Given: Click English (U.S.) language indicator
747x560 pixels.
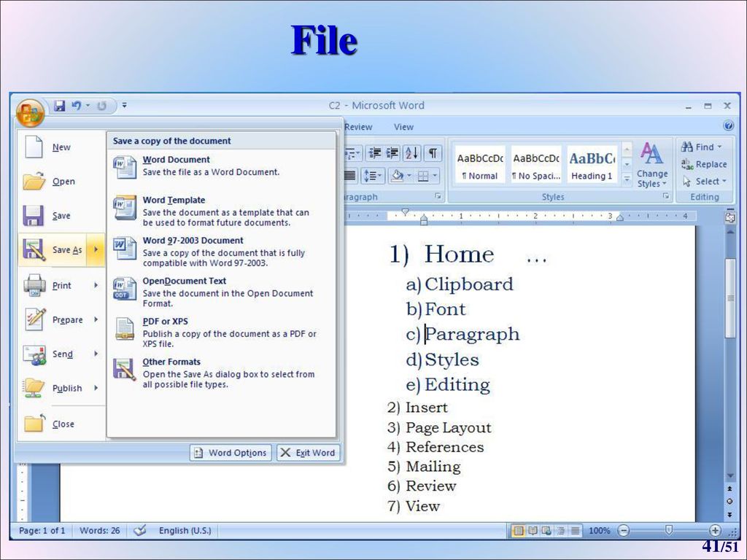Looking at the screenshot, I should pyautogui.click(x=185, y=531).
